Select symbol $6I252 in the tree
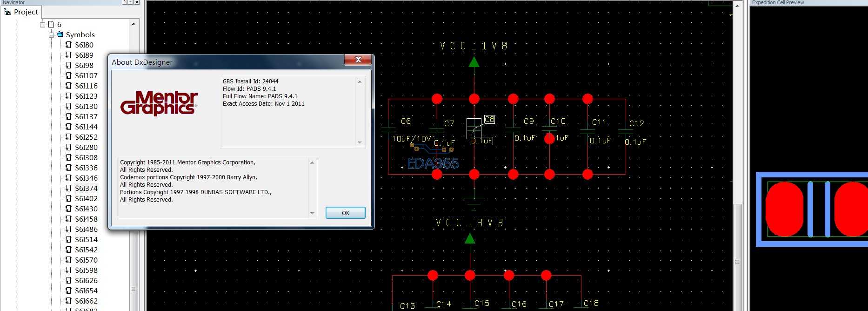The height and width of the screenshot is (311, 868). [86, 137]
